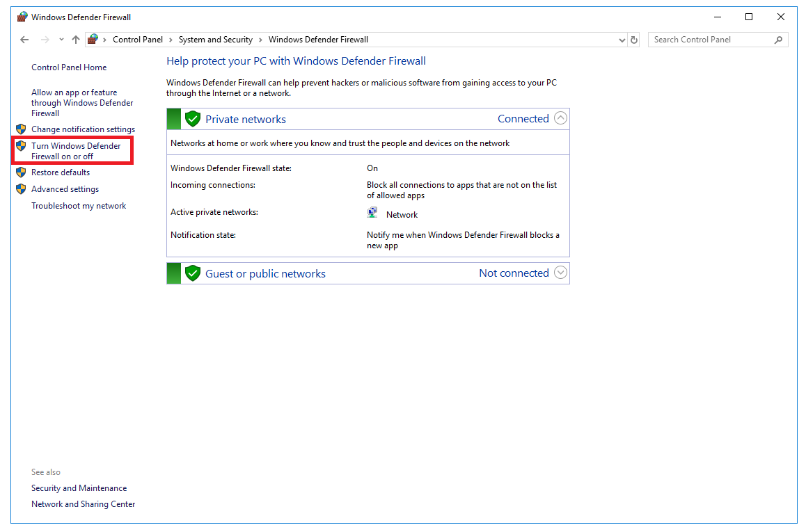Click Connected status text
Screen dimensions: 806x532
click(523, 119)
